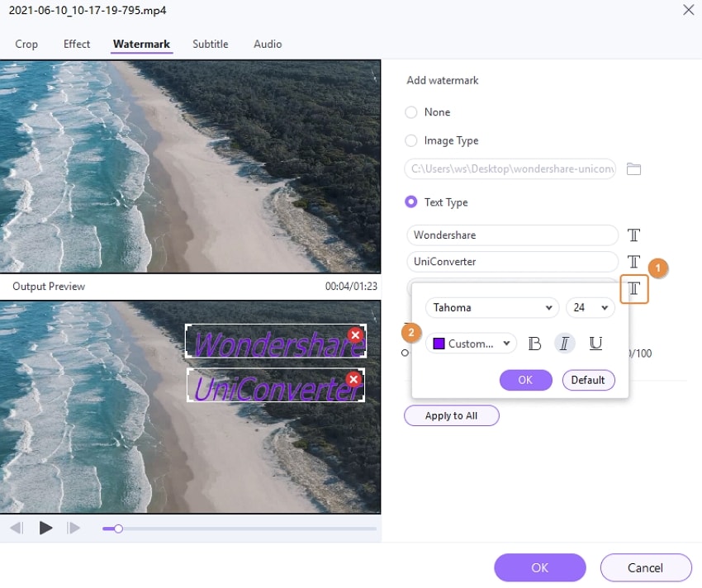Viewport: 702px width, 588px height.
Task: Click the transparency slider handle
Action: 406,353
